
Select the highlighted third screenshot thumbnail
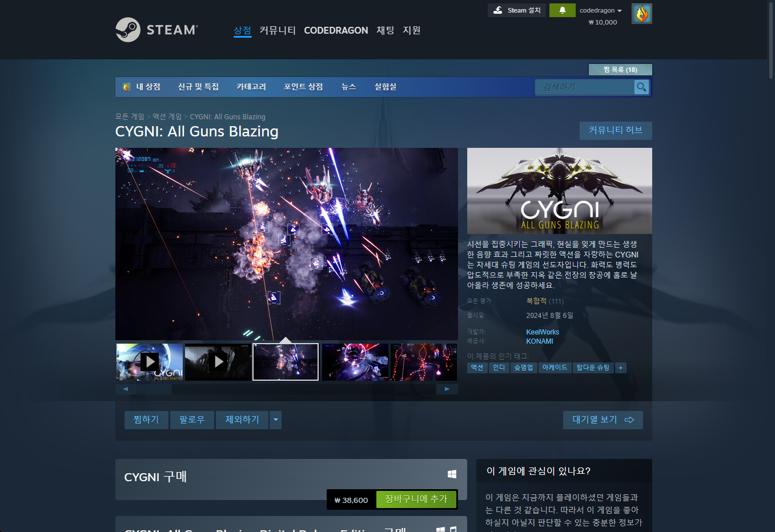pyautogui.click(x=286, y=362)
